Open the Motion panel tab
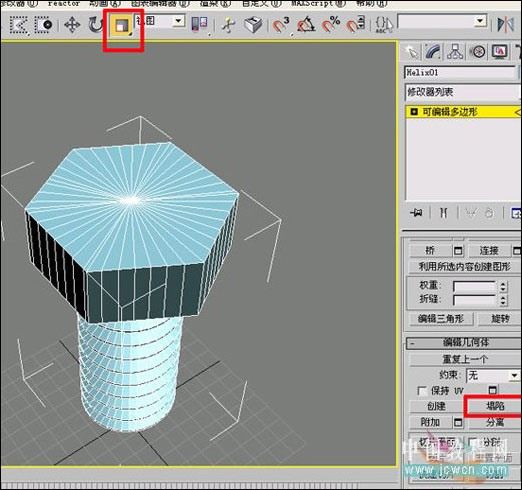The width and height of the screenshot is (522, 490). click(477, 52)
